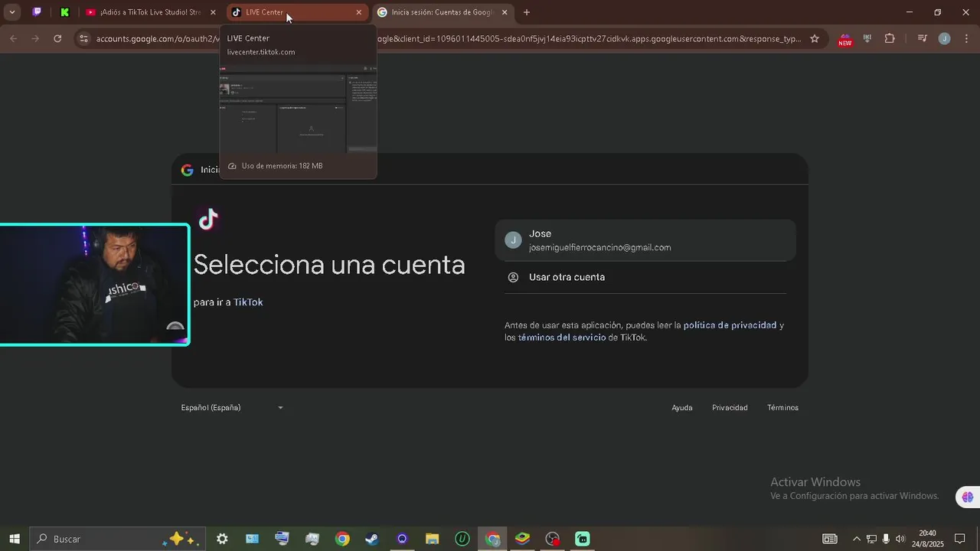This screenshot has height=551, width=980.
Task: Open the extension with NEW badge
Action: (x=845, y=40)
